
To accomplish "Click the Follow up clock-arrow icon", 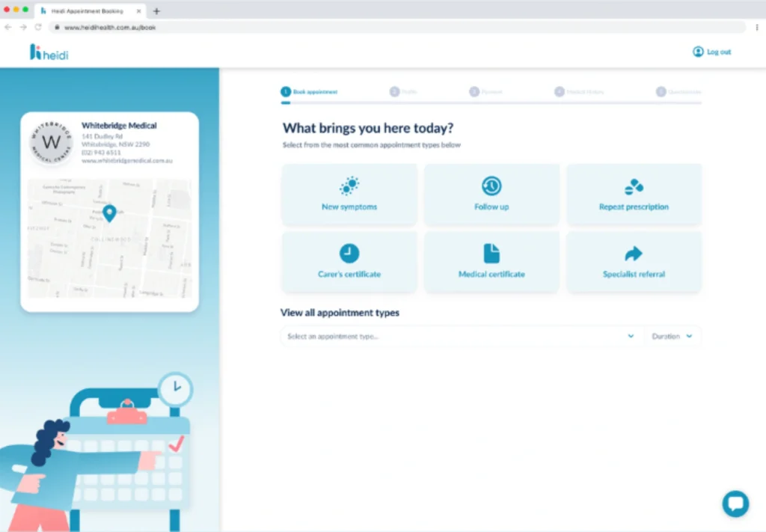I will (491, 186).
